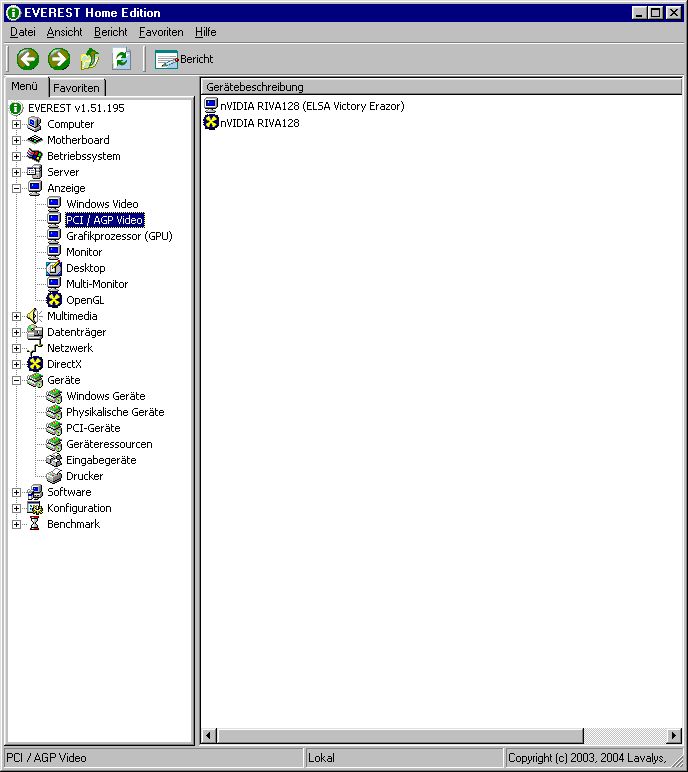The width and height of the screenshot is (688, 772).
Task: Go forward with the green right arrow
Action: pos(59,59)
